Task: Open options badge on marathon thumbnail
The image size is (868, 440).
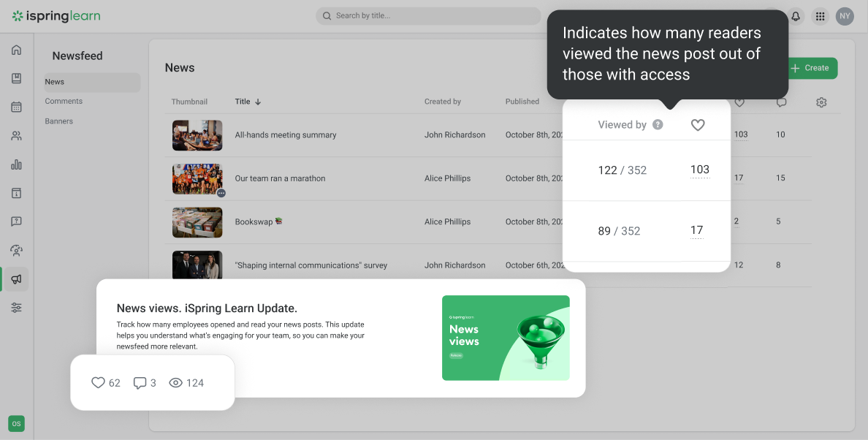Action: (221, 193)
